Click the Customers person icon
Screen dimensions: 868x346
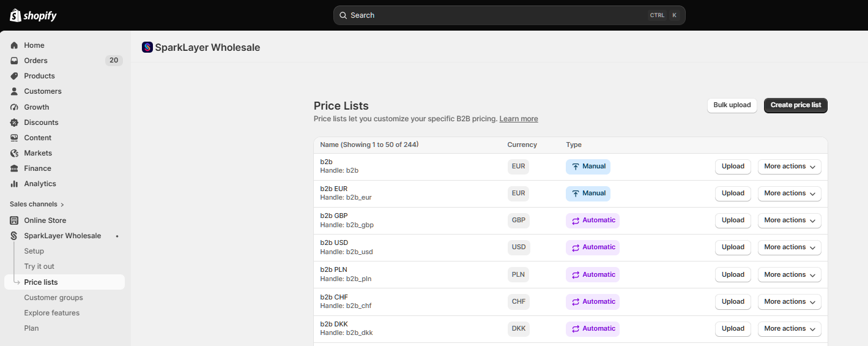pos(14,91)
